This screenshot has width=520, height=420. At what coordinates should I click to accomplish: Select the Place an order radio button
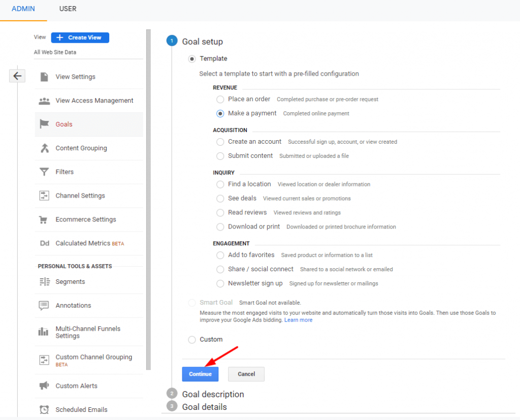pos(220,99)
